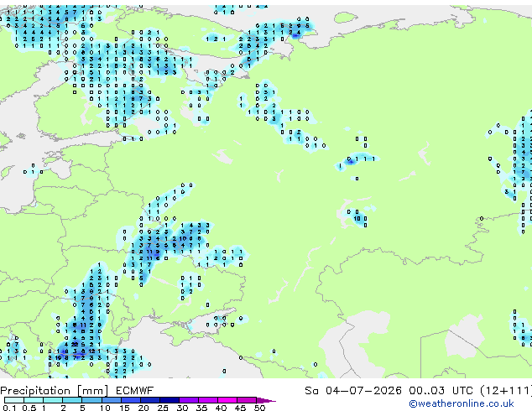Click the 'Precipitation [mm]' legend title

click(55, 391)
